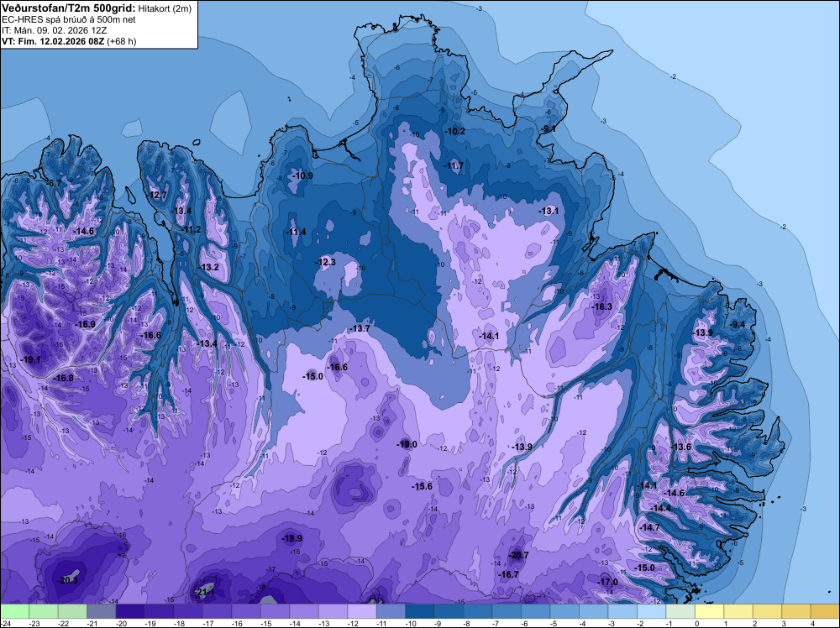Click the -6.7 temperature label
840x628 pixels.
pyautogui.click(x=54, y=183)
